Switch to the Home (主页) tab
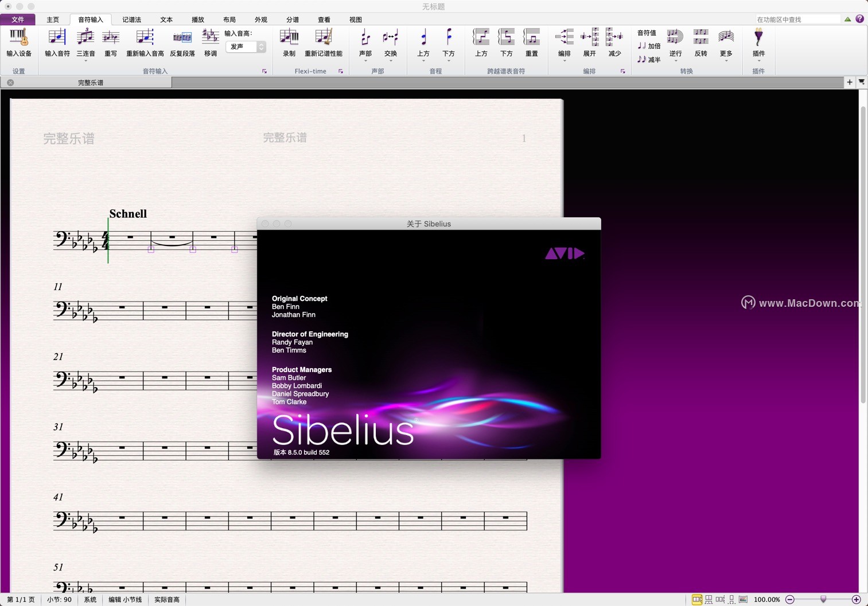This screenshot has width=868, height=606. (53, 19)
